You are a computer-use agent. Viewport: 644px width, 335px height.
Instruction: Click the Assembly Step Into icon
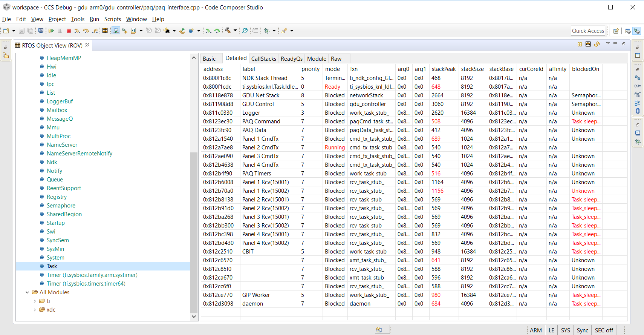pos(208,31)
